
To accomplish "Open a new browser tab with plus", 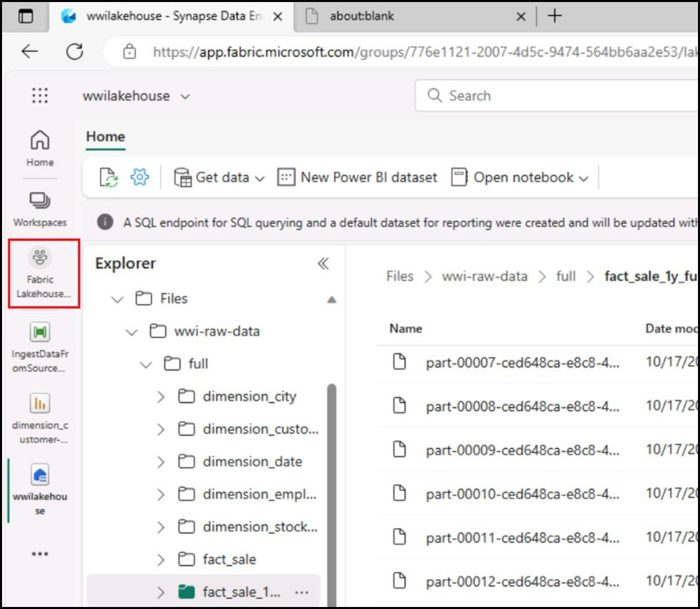I will click(554, 16).
